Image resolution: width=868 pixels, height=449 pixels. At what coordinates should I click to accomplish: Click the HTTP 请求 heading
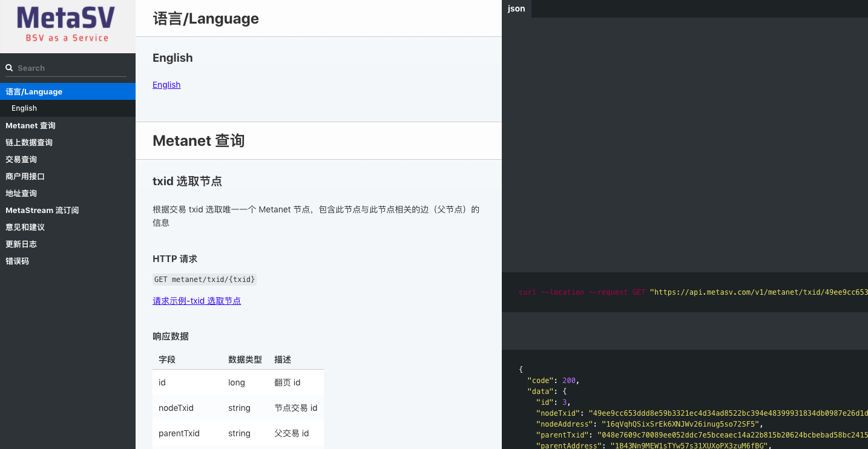(x=175, y=258)
